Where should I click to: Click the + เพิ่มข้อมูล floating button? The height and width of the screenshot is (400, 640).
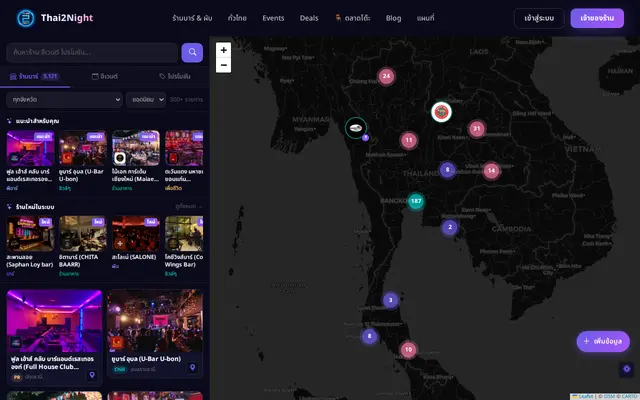[x=603, y=341]
